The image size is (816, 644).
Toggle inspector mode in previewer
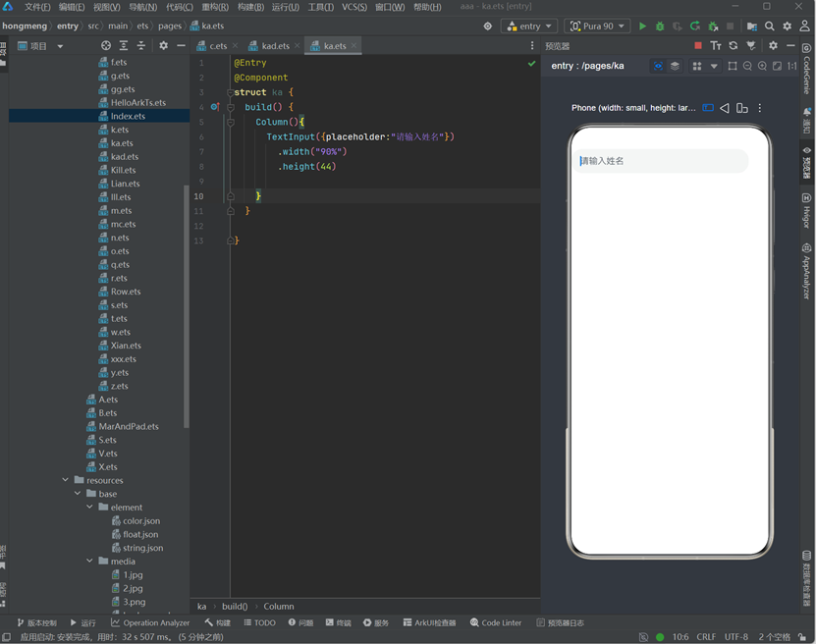click(x=658, y=66)
